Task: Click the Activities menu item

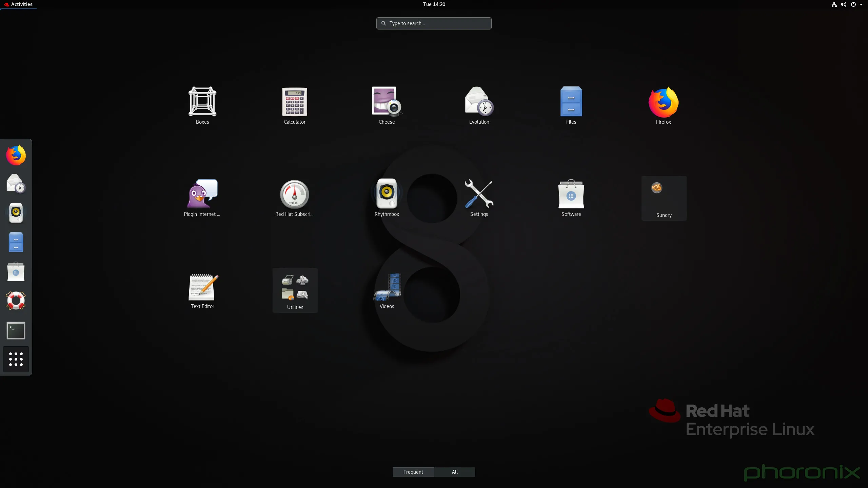Action: (21, 4)
